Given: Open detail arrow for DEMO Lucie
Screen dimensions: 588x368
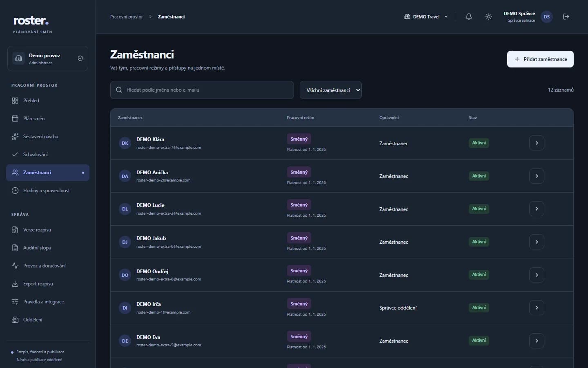Looking at the screenshot, I should pos(537,209).
